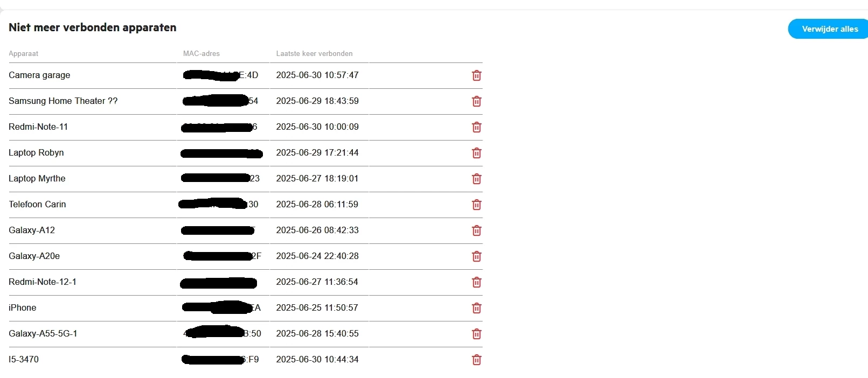Click trash icon next to Galaxy-A12
868x378 pixels.
[x=476, y=230]
